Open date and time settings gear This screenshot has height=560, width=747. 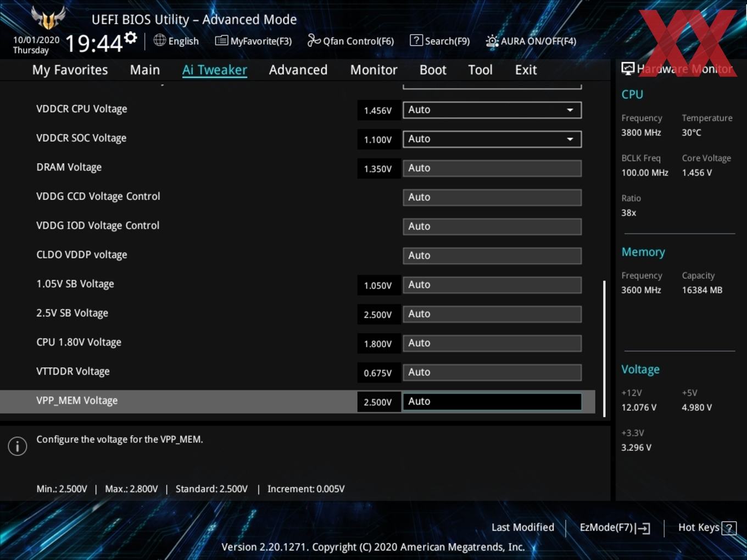[131, 38]
